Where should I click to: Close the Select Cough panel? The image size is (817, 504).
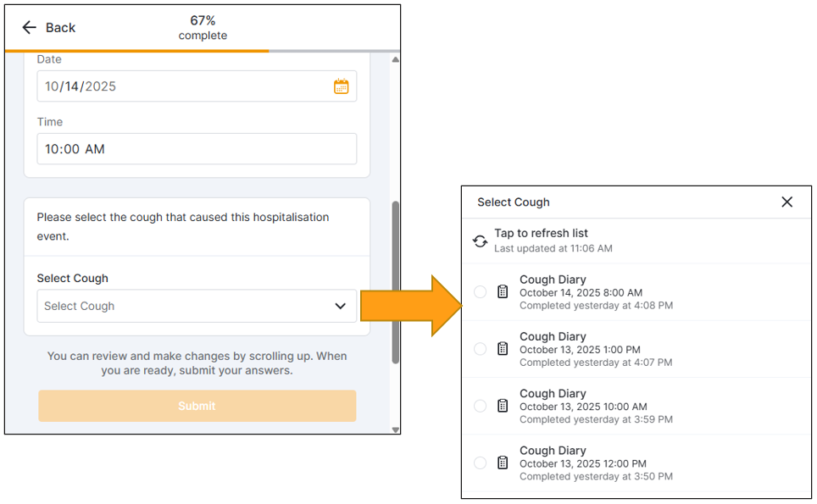click(x=786, y=202)
